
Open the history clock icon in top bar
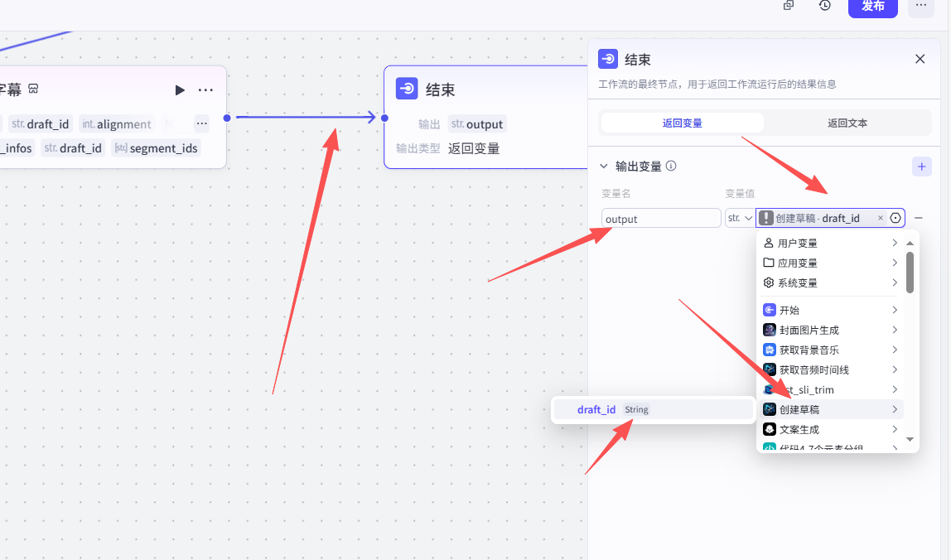[825, 6]
